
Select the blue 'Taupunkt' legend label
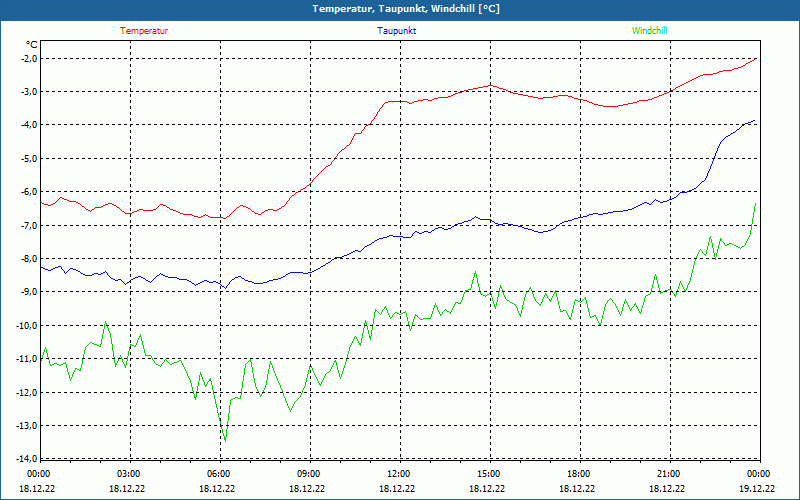point(396,31)
